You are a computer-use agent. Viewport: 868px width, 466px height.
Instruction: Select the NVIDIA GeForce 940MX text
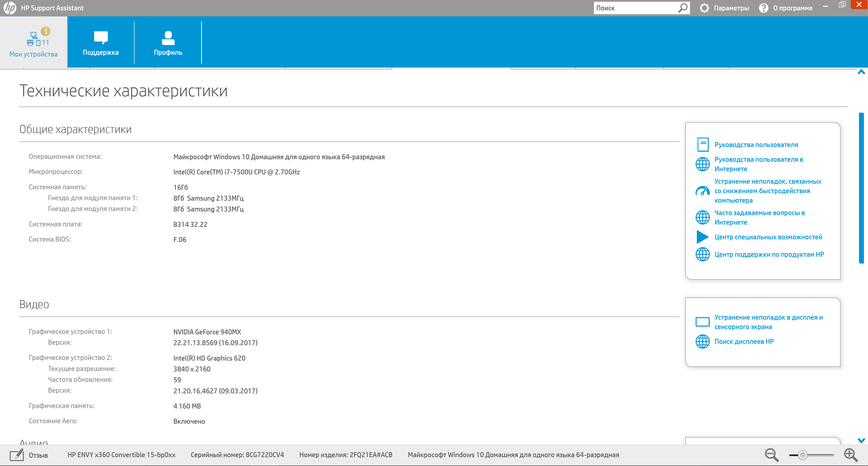207,332
